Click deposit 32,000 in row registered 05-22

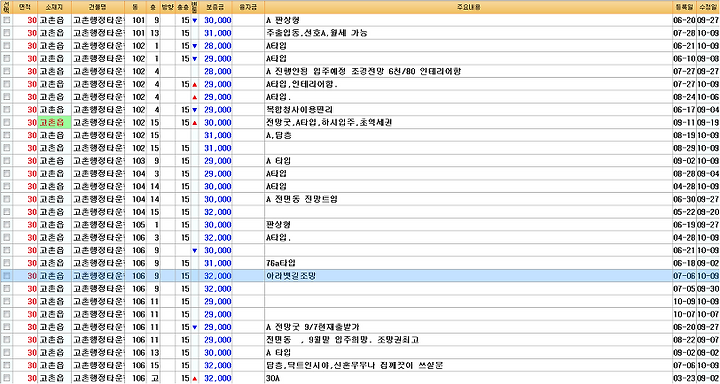218,212
